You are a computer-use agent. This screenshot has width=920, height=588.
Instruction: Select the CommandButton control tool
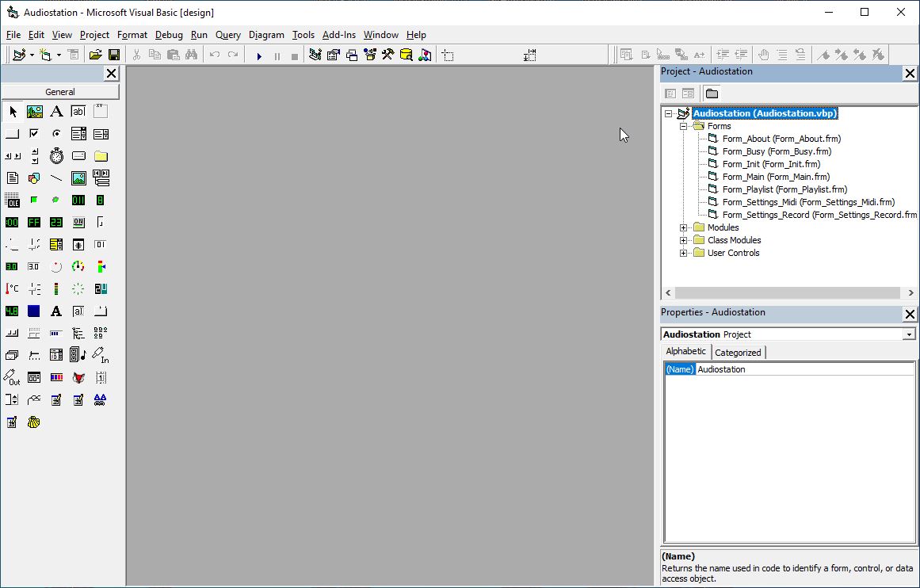coord(13,134)
